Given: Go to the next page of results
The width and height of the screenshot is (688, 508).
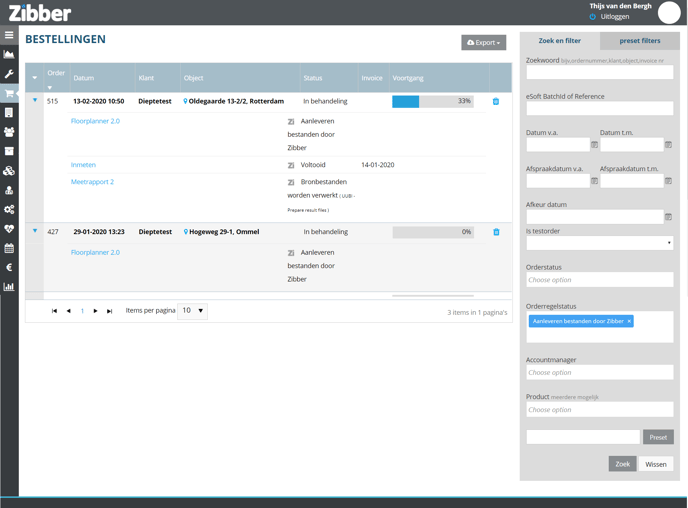Looking at the screenshot, I should pos(96,311).
